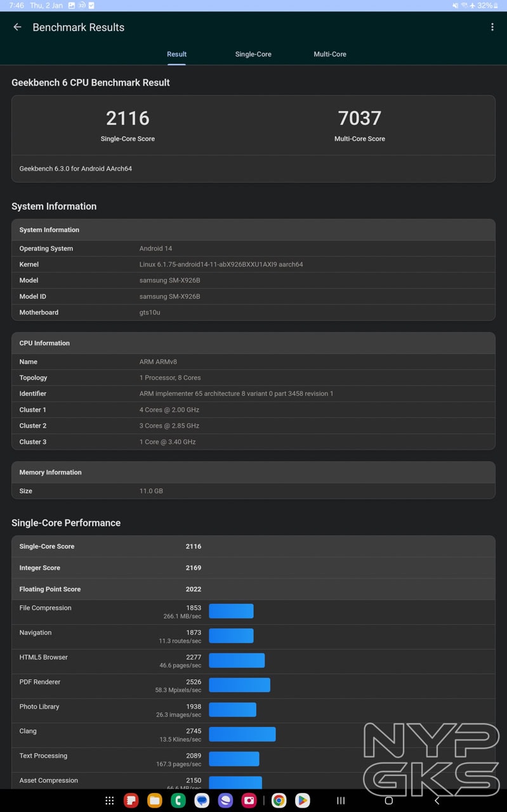Select the Result tab
This screenshot has height=812, width=507.
pyautogui.click(x=176, y=54)
